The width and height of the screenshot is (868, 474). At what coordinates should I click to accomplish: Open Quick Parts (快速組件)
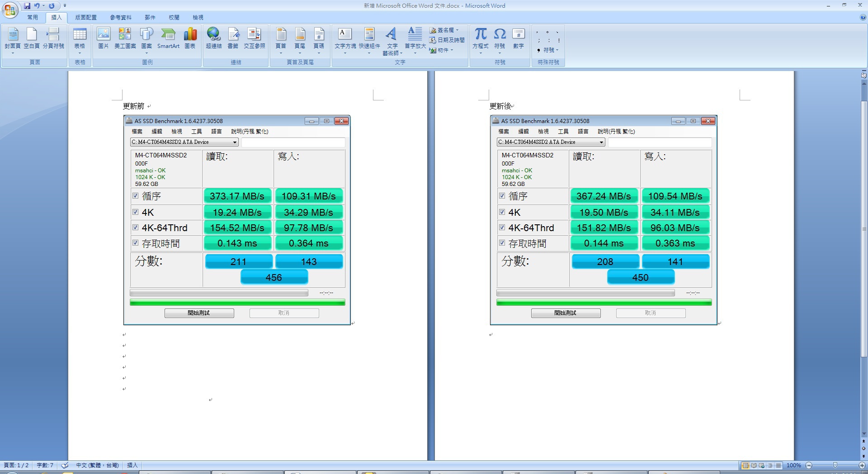(x=369, y=40)
